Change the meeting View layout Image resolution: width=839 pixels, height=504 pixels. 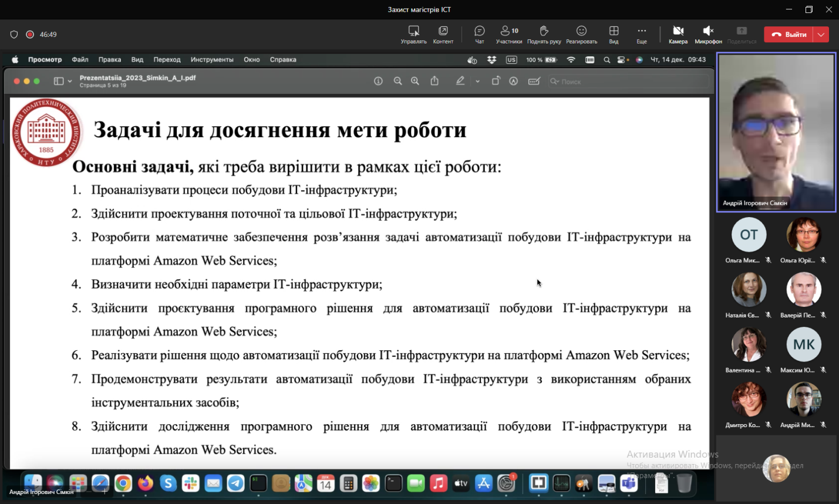tap(614, 34)
